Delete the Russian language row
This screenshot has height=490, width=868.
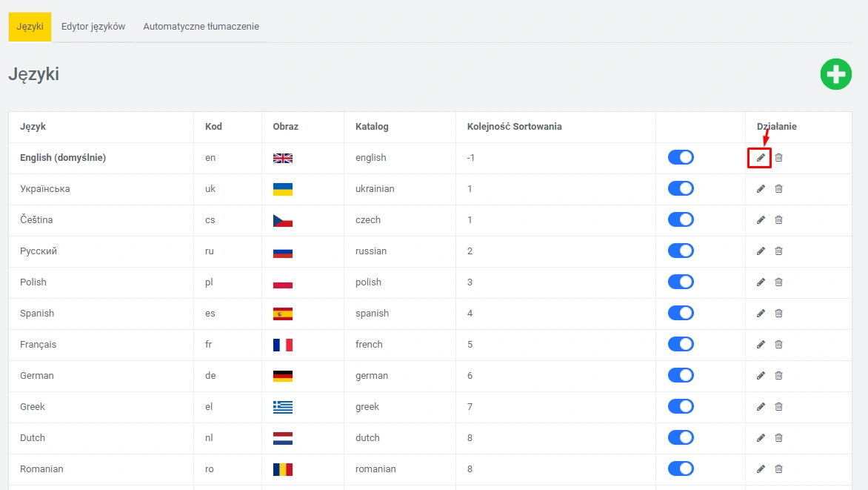point(778,251)
